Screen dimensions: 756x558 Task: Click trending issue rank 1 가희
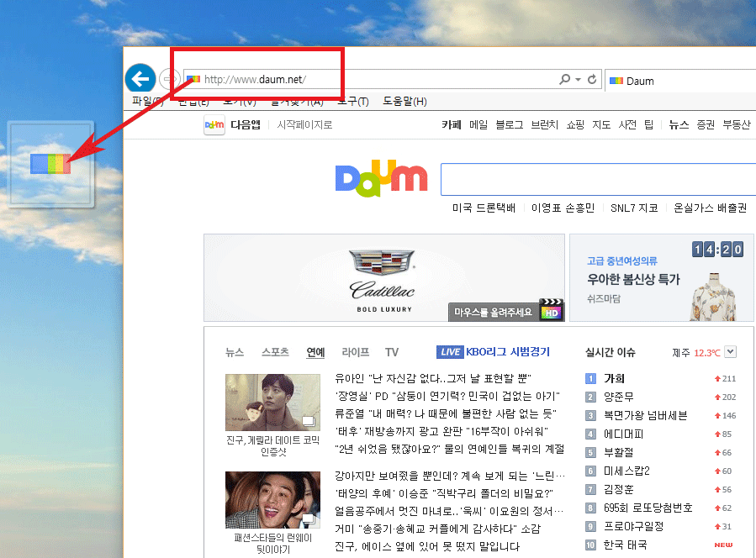point(614,378)
